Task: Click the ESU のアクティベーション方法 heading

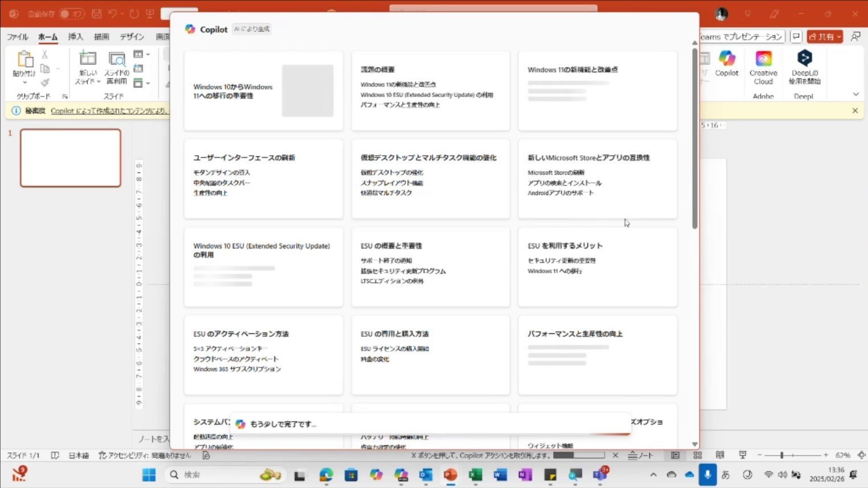Action: click(241, 334)
